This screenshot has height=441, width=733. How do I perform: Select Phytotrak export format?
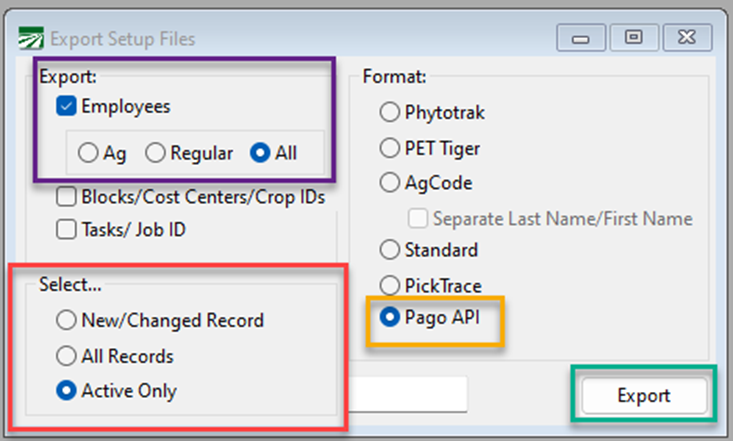(x=389, y=111)
